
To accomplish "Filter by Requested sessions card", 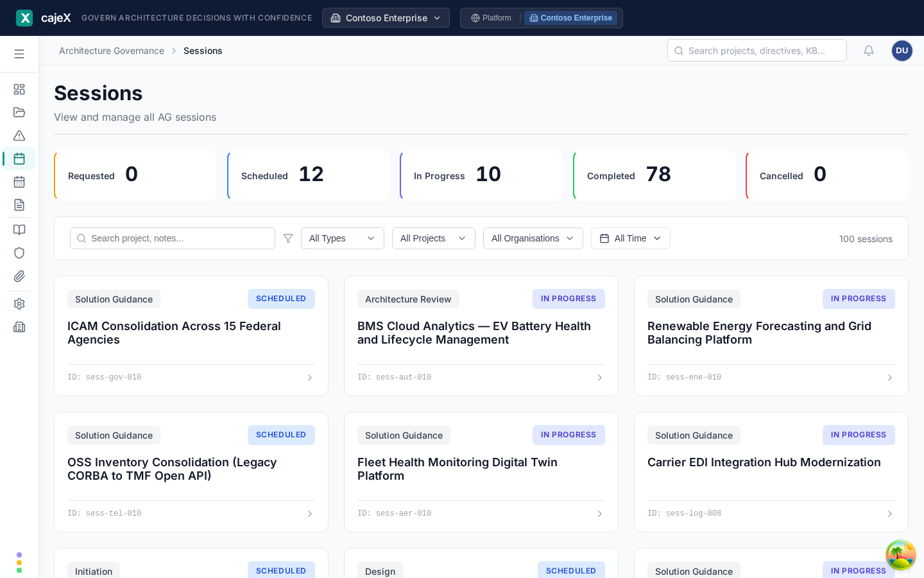I will coord(135,175).
